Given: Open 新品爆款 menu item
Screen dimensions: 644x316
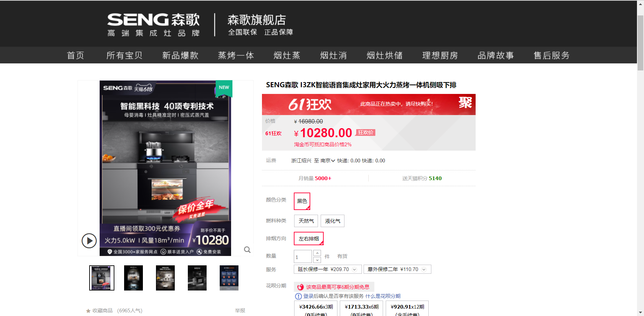Looking at the screenshot, I should (180, 55).
